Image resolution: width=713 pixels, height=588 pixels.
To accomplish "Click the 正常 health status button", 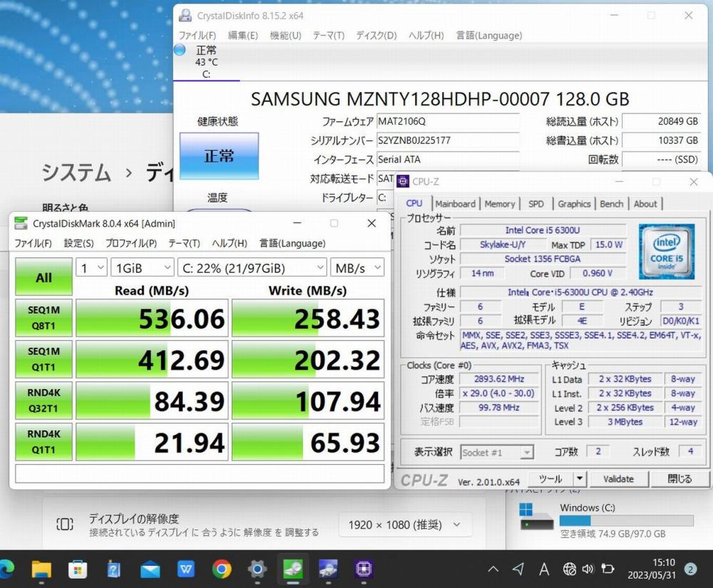I will click(219, 156).
